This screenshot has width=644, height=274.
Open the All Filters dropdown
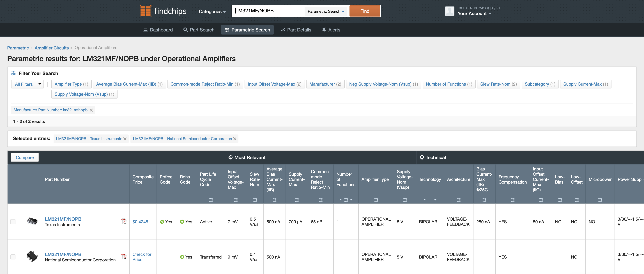pos(27,84)
